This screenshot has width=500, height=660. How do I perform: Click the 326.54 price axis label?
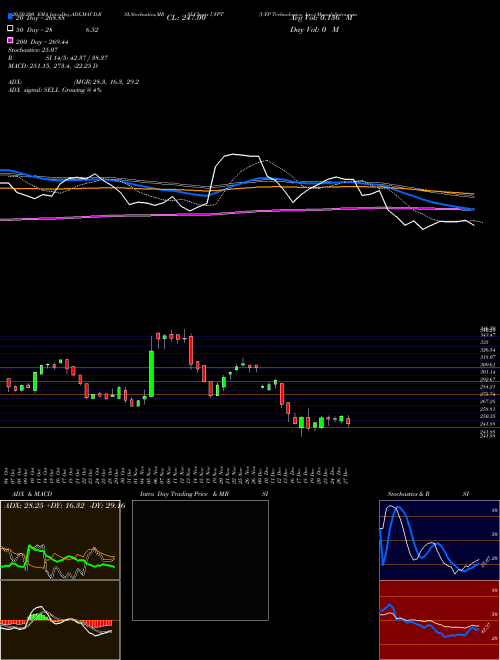pyautogui.click(x=488, y=350)
